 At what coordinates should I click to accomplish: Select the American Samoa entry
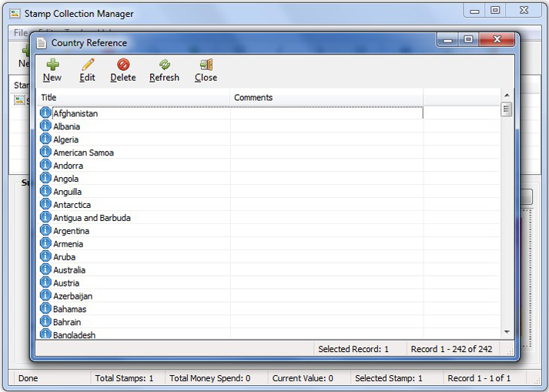coord(83,152)
